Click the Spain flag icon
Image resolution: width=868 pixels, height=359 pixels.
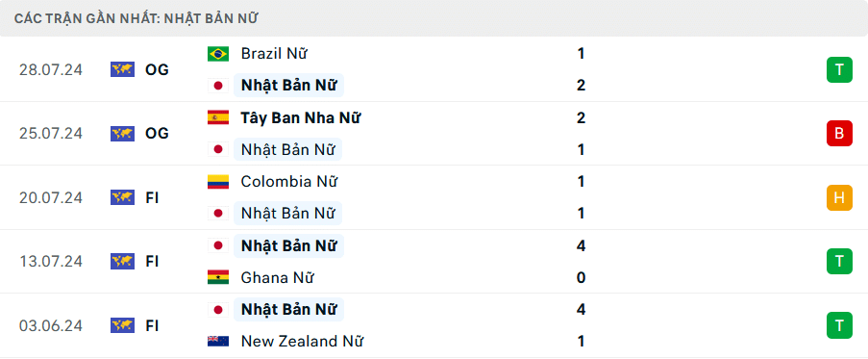pos(218,117)
